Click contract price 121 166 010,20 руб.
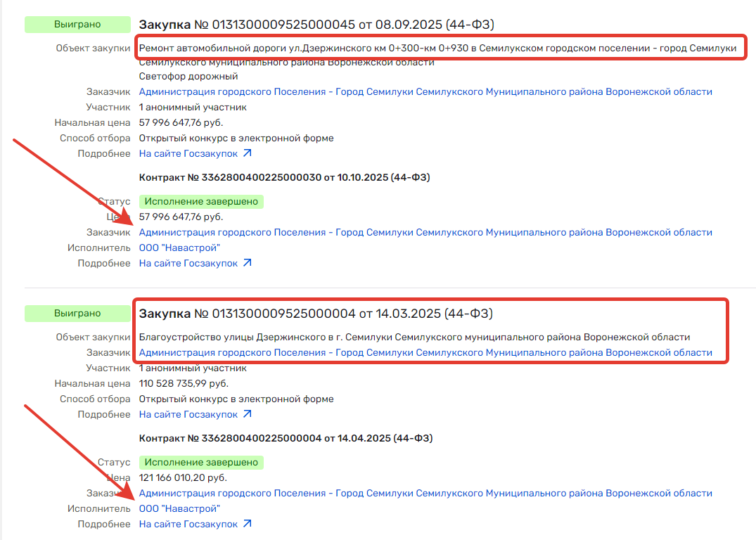Image resolution: width=756 pixels, height=540 pixels. coord(183,477)
